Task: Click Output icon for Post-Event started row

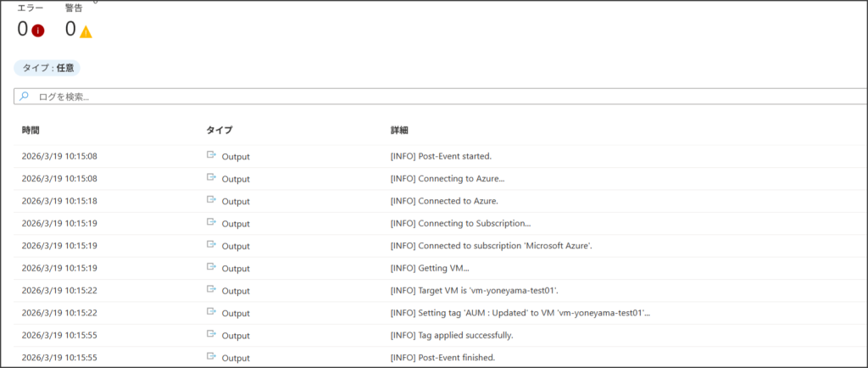Action: pyautogui.click(x=212, y=156)
